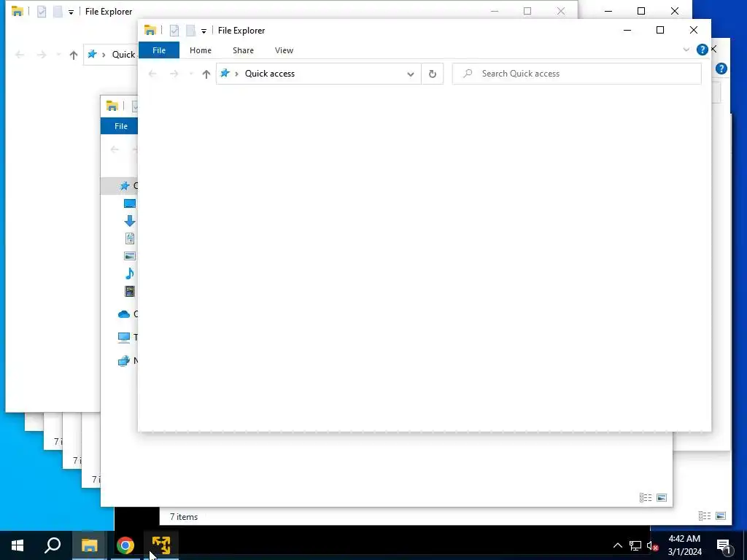
Task: Switch to View ribbon tab
Action: click(x=284, y=50)
